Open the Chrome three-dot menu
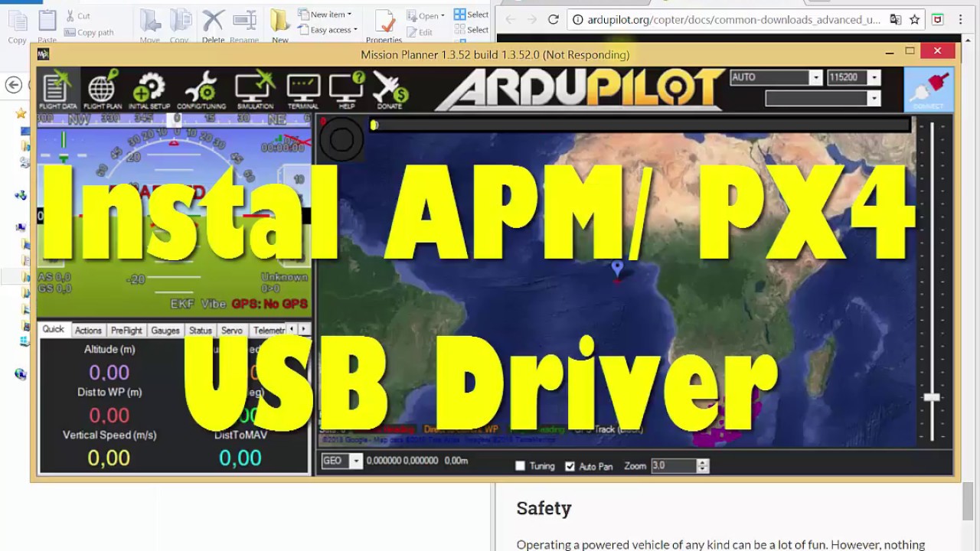The height and width of the screenshot is (551, 980). (x=961, y=19)
